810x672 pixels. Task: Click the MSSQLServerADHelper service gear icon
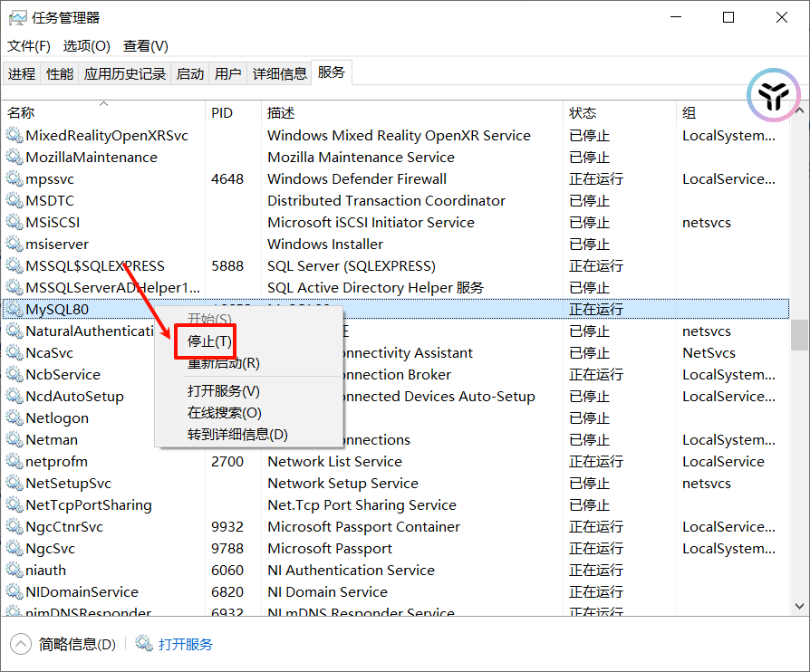tap(14, 287)
